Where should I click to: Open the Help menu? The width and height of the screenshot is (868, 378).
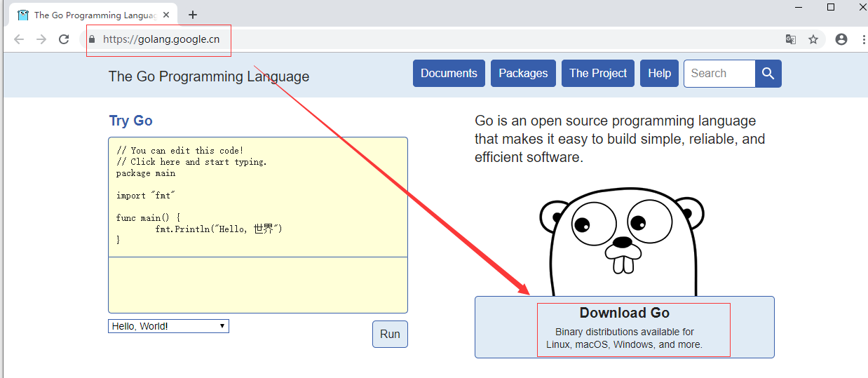tap(659, 74)
